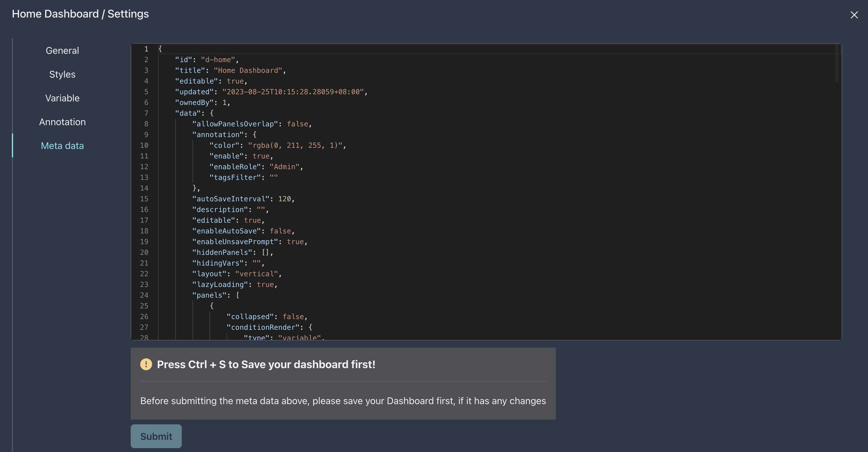Screen dimensions: 868x452
Task: Click the "enable" key on line 11
Action: [x=226, y=156]
